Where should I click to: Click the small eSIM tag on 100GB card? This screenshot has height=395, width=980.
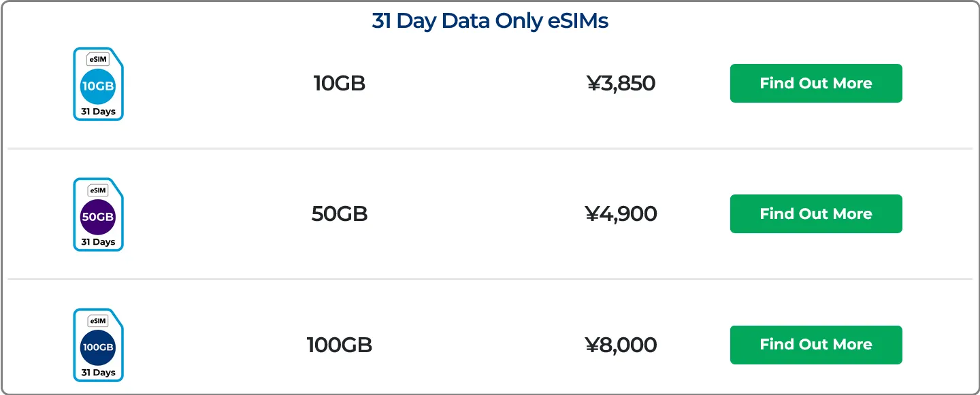(98, 321)
